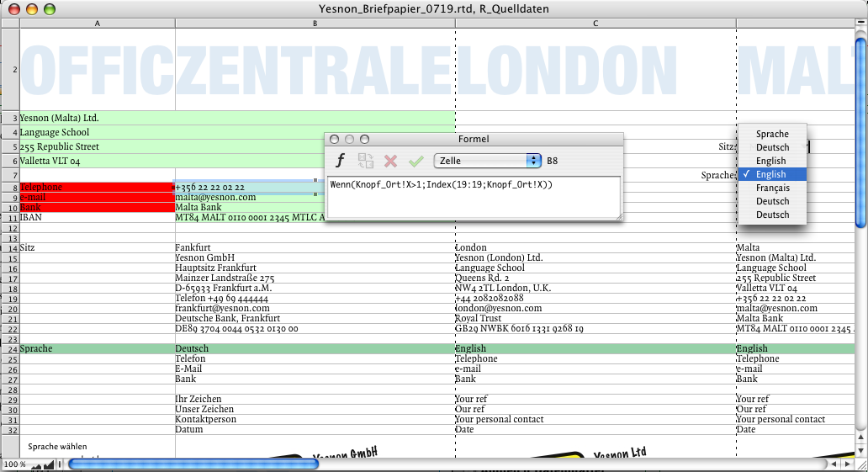This screenshot has height=472, width=868.
Task: Choose 'Français' from the language popup menu
Action: point(771,188)
